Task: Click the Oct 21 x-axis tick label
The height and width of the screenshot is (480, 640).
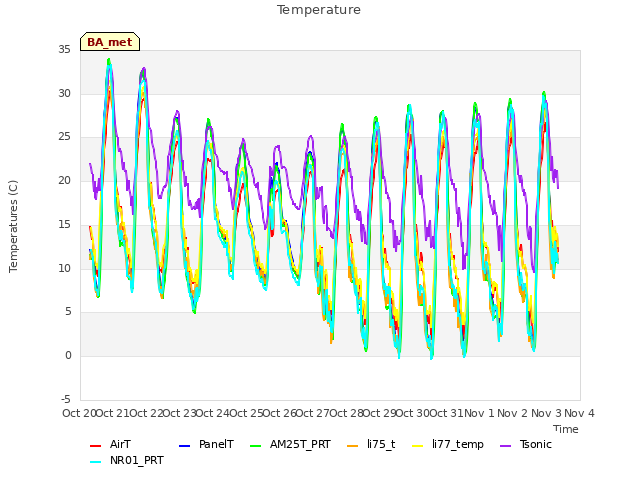Action: tap(112, 413)
